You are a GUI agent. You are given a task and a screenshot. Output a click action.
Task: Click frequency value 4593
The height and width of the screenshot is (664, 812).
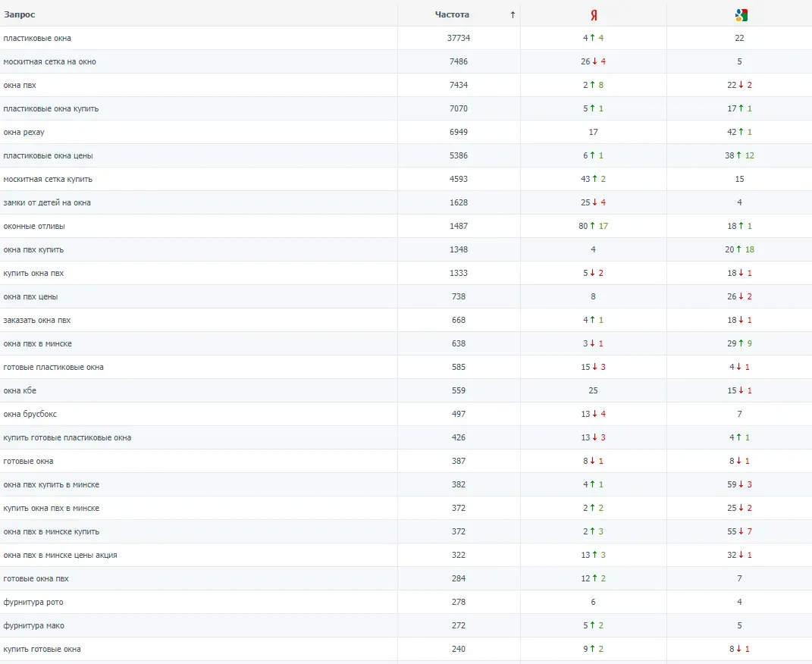[459, 179]
